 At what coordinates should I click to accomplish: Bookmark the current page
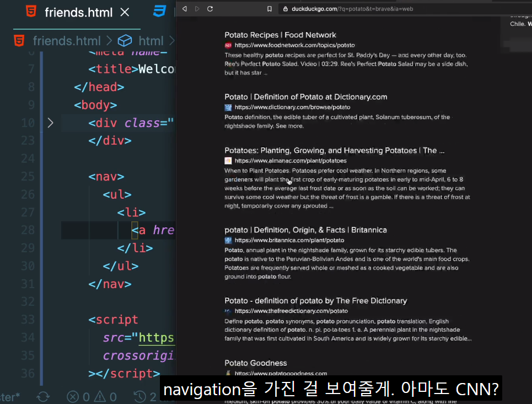pos(270,9)
